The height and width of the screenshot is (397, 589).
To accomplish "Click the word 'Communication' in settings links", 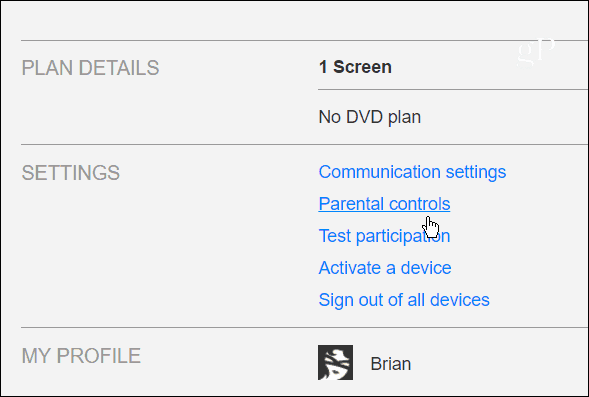I will 379,172.
